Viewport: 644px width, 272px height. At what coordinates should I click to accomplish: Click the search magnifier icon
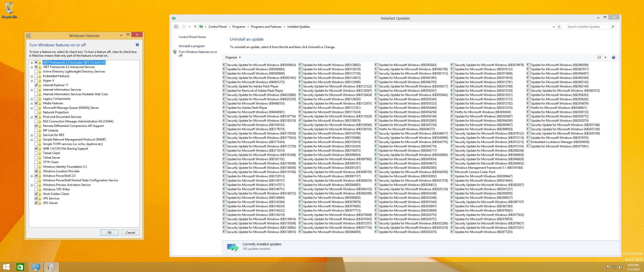(613, 27)
